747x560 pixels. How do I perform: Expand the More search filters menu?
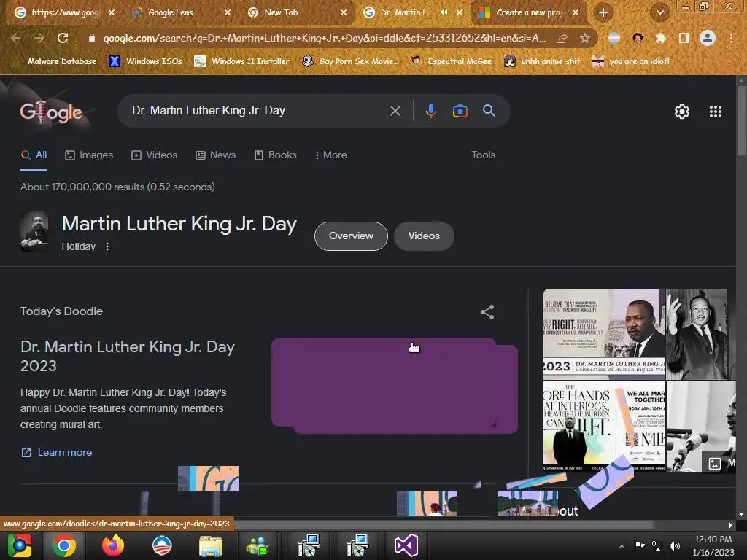(x=331, y=155)
